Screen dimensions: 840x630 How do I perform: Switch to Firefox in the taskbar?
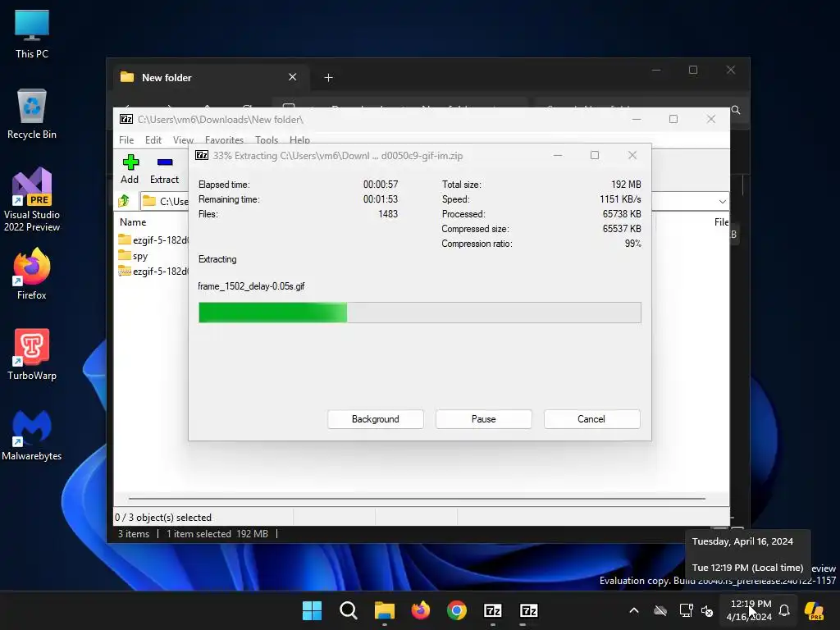(x=421, y=610)
